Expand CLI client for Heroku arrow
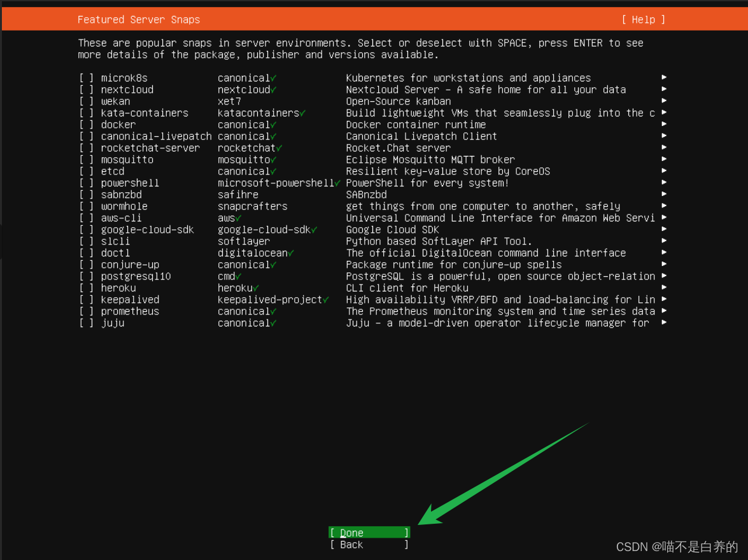This screenshot has height=560, width=748. click(x=664, y=288)
